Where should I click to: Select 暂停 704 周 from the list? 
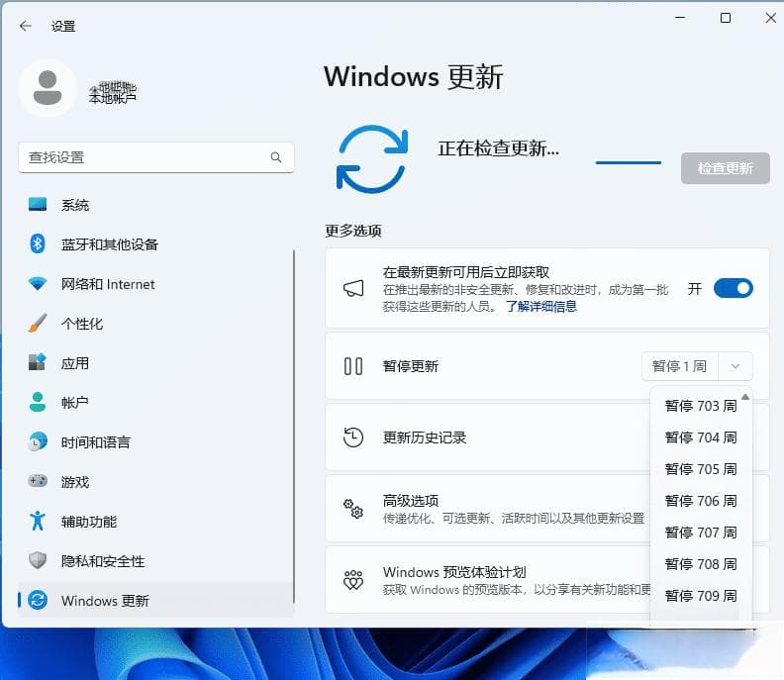click(701, 437)
